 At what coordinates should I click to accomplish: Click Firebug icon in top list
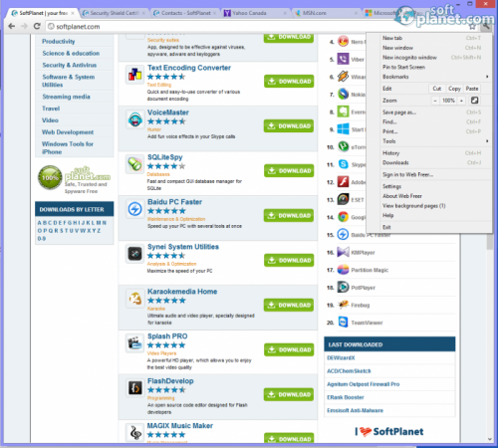pos(343,305)
